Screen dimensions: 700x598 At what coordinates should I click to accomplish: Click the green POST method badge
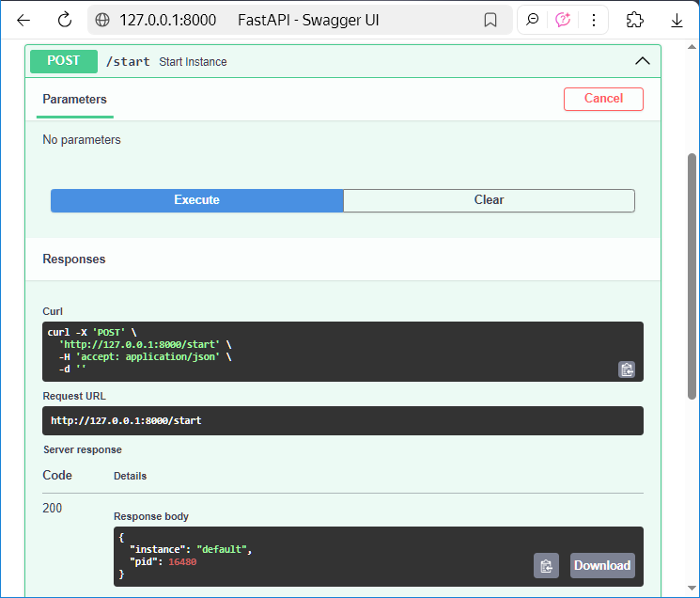[64, 61]
